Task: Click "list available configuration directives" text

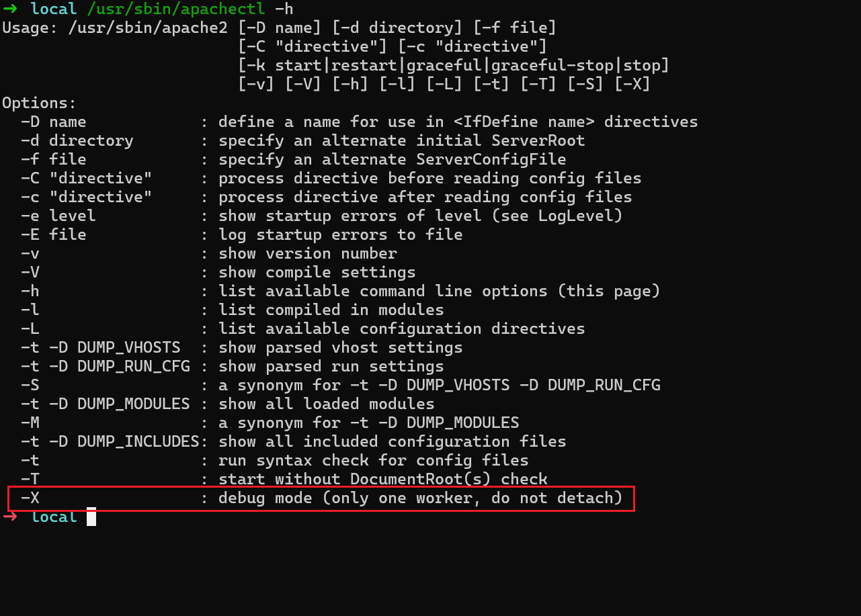Action: pyautogui.click(x=402, y=328)
